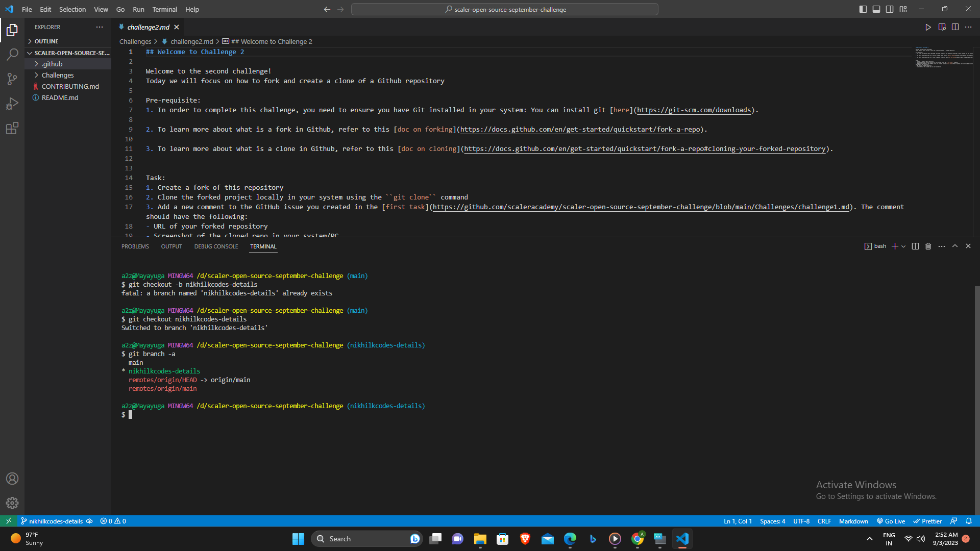Launch a new terminal with the plus icon
The image size is (980, 551).
pos(894,246)
